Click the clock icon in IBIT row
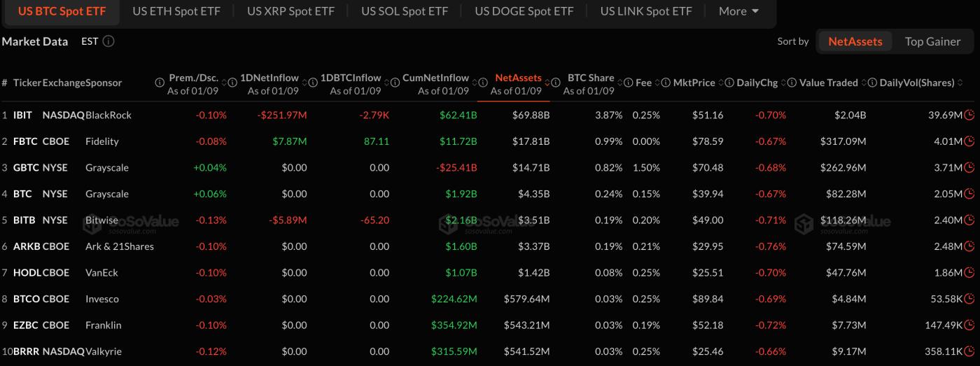This screenshot has height=366, width=980. pos(969,115)
